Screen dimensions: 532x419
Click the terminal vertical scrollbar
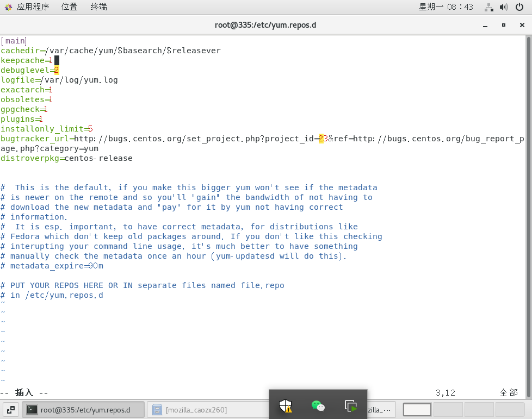click(x=529, y=217)
